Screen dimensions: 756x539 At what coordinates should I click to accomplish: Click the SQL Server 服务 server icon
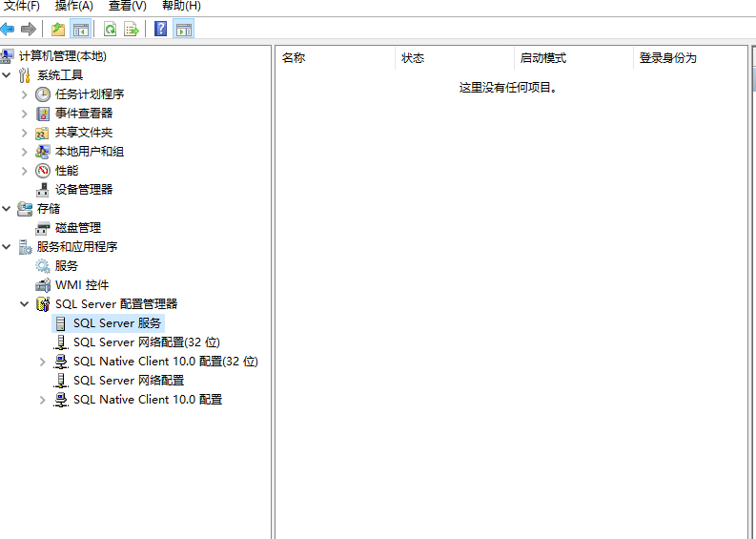pos(61,323)
